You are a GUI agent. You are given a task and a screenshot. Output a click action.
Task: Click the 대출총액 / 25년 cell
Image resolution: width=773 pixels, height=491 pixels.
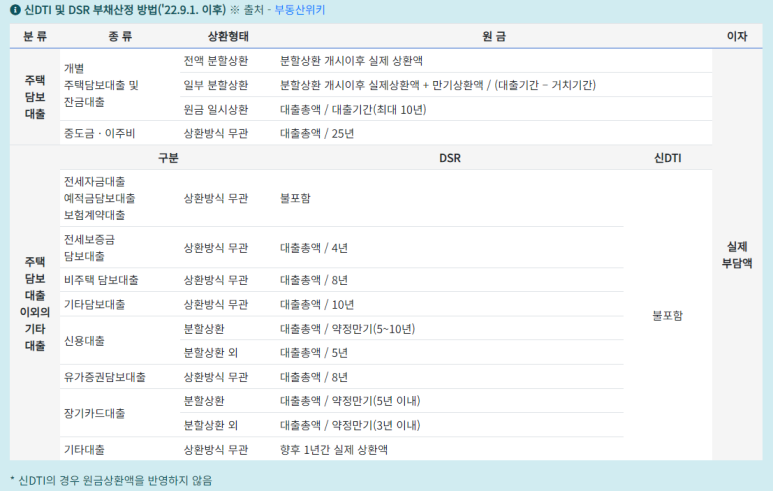coord(317,133)
